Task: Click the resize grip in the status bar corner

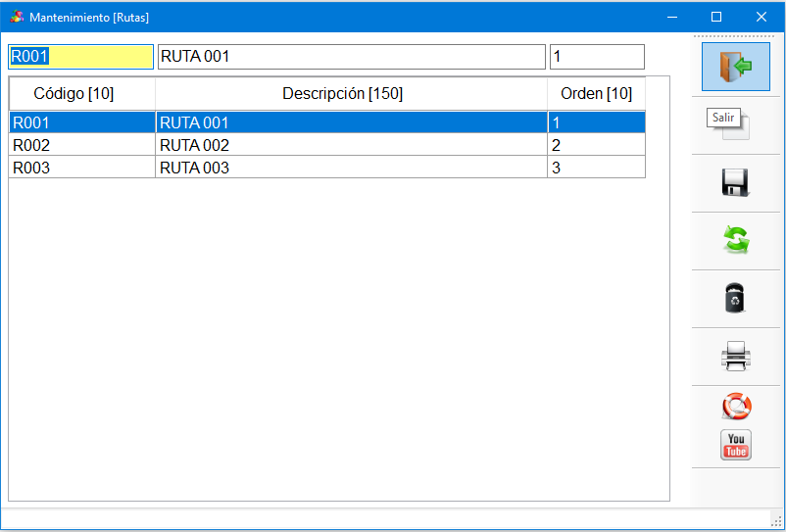Action: (x=776, y=521)
